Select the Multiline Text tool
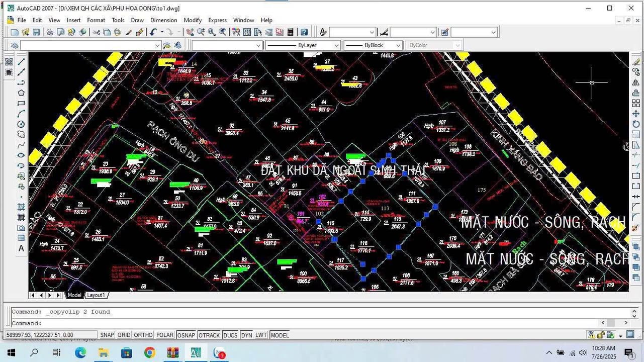Screen dimensions: 644x362 [21, 247]
